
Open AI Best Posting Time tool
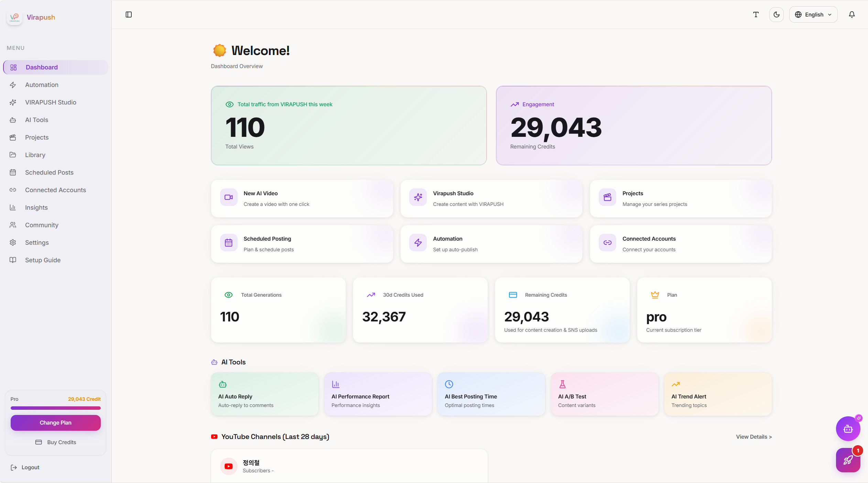click(491, 394)
